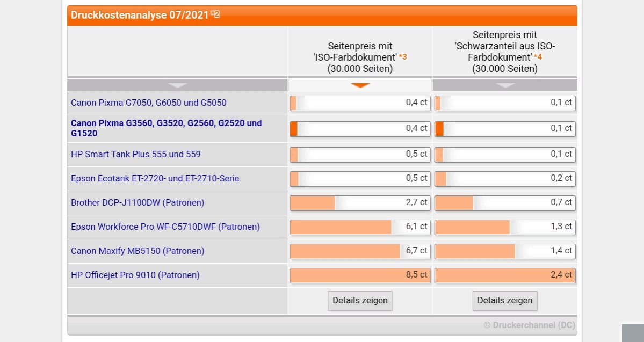Sort by Schwarzanteil price column arrow
The width and height of the screenshot is (644, 342).
[505, 85]
